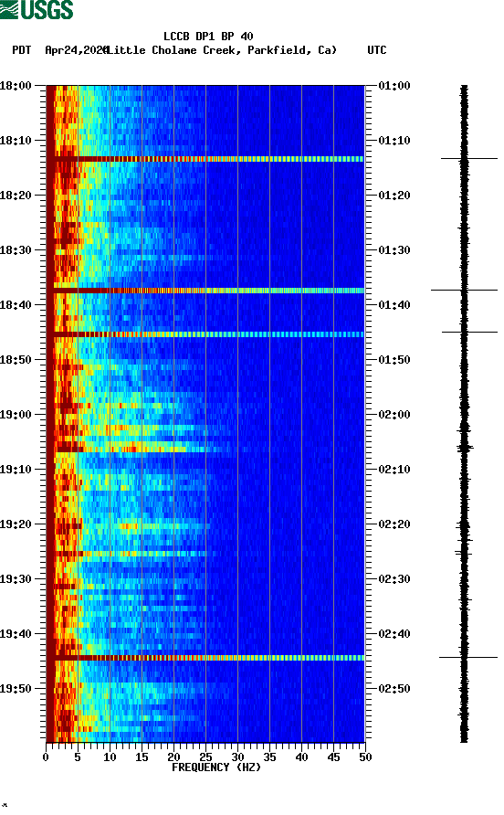Click the 18:00 PDT time label
This screenshot has width=504, height=815.
[x=16, y=85]
